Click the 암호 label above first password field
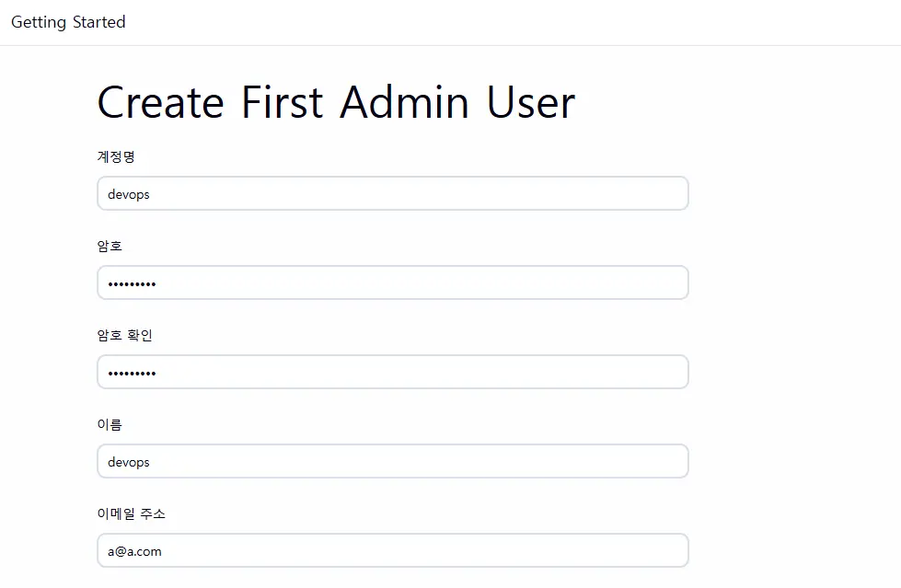The width and height of the screenshot is (901, 588). point(110,247)
